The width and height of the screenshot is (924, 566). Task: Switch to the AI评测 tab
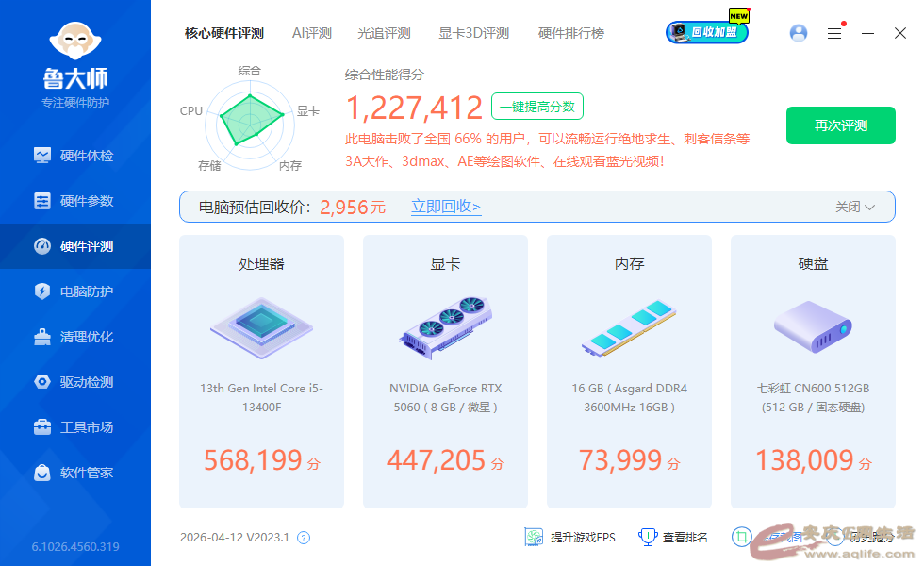tap(311, 33)
